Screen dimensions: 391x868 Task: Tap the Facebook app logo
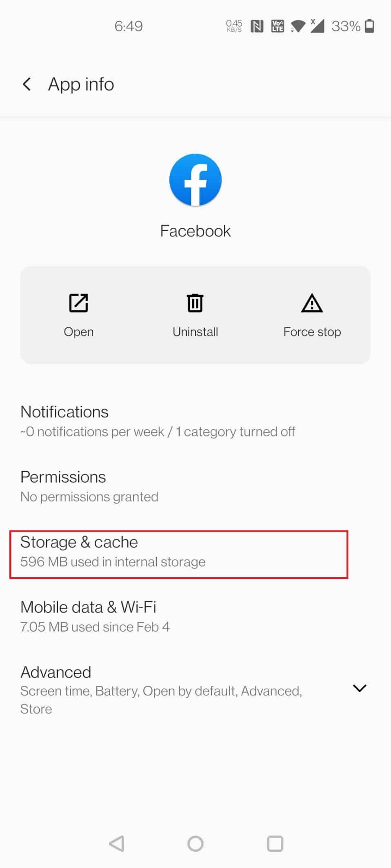[195, 180]
